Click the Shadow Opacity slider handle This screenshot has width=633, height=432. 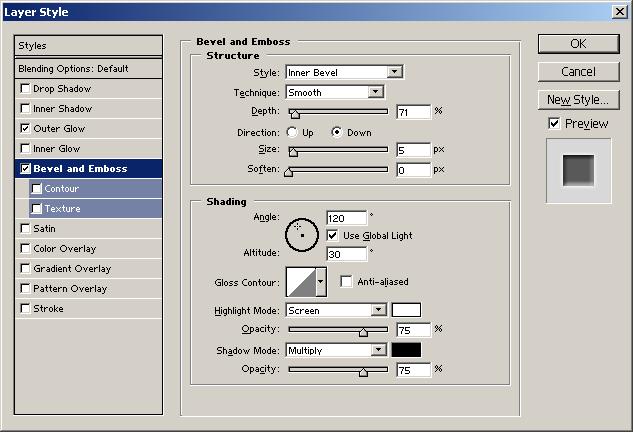click(x=363, y=371)
